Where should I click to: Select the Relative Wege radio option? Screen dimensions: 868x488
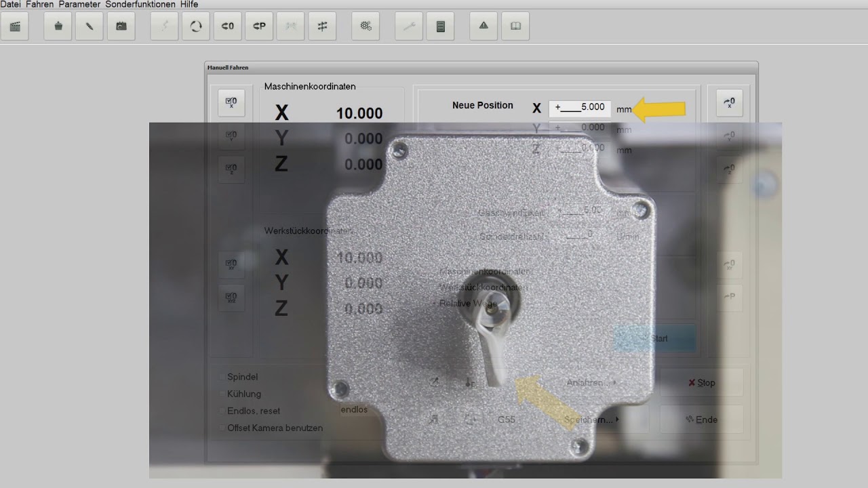click(435, 304)
